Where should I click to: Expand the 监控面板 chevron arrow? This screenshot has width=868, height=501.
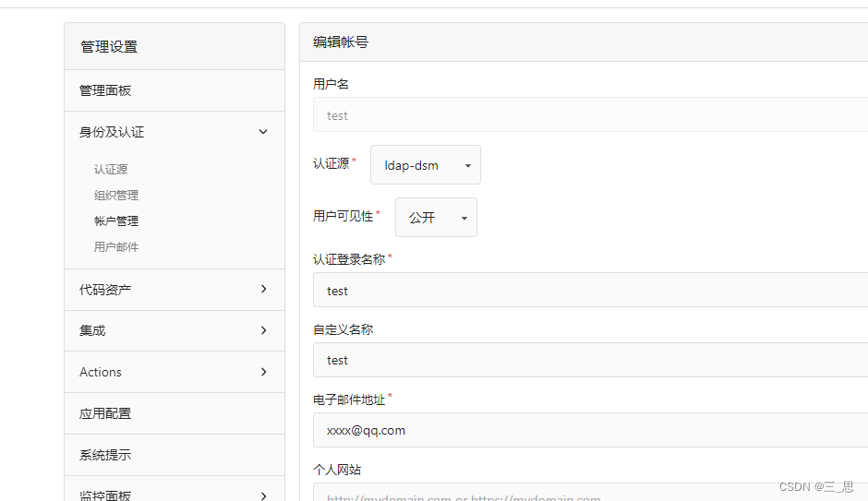pos(263,495)
